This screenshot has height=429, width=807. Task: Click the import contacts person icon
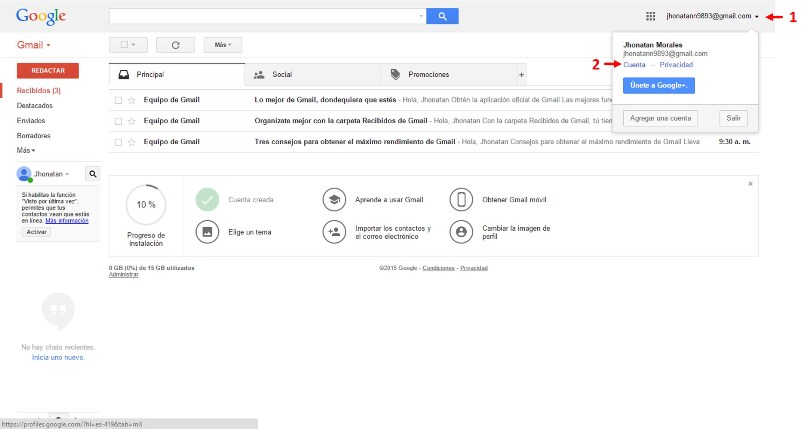point(335,232)
